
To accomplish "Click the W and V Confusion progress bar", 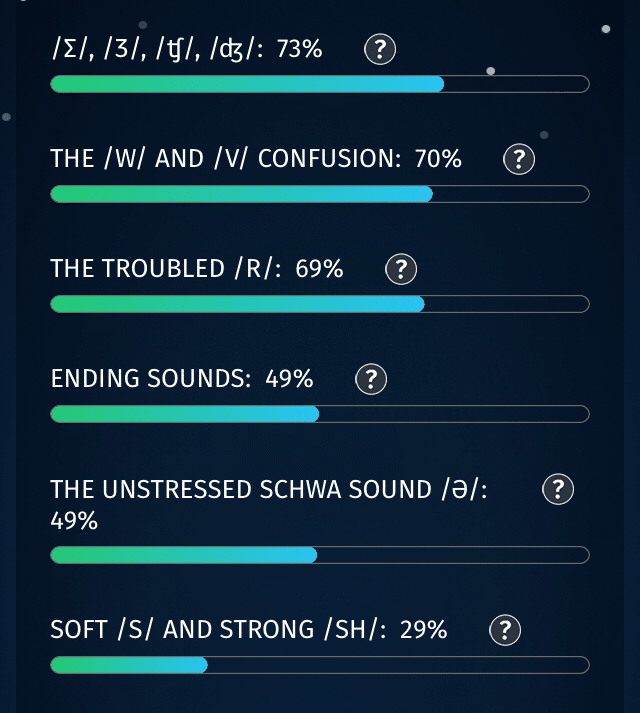I will pyautogui.click(x=319, y=194).
